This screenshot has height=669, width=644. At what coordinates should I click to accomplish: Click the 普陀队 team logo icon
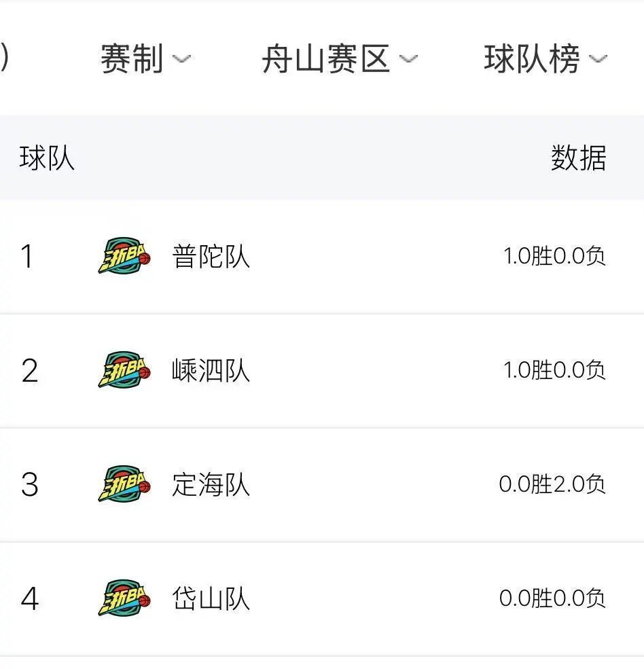coord(124,255)
